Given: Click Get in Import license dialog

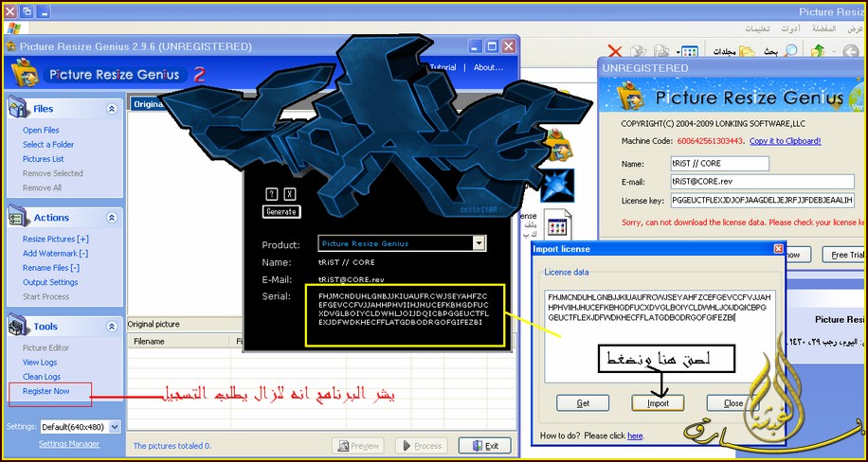Looking at the screenshot, I should pyautogui.click(x=583, y=403).
